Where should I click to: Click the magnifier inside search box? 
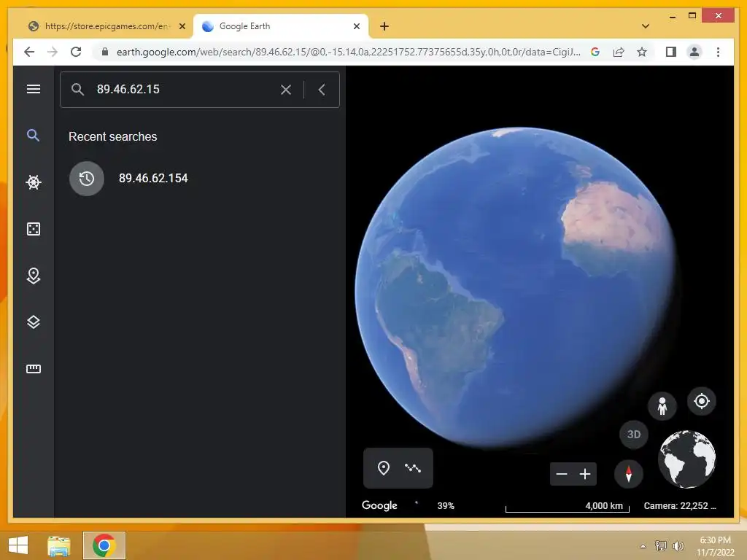click(x=77, y=90)
